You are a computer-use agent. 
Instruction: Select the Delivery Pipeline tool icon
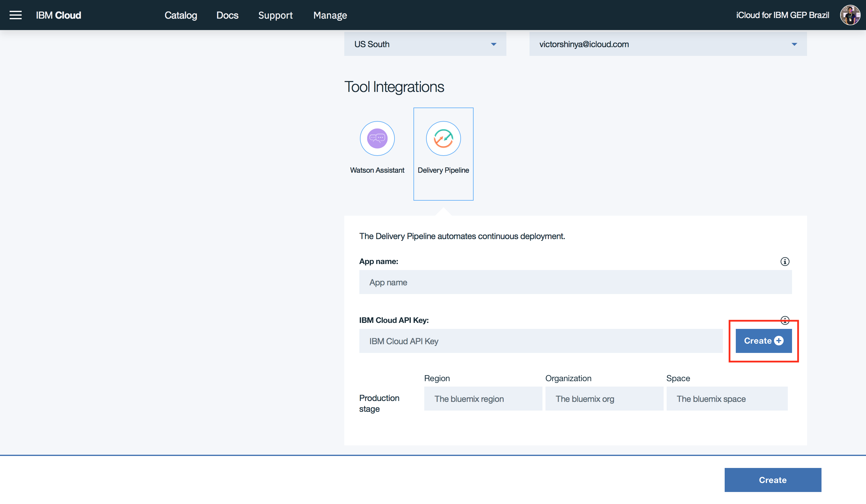[443, 139]
